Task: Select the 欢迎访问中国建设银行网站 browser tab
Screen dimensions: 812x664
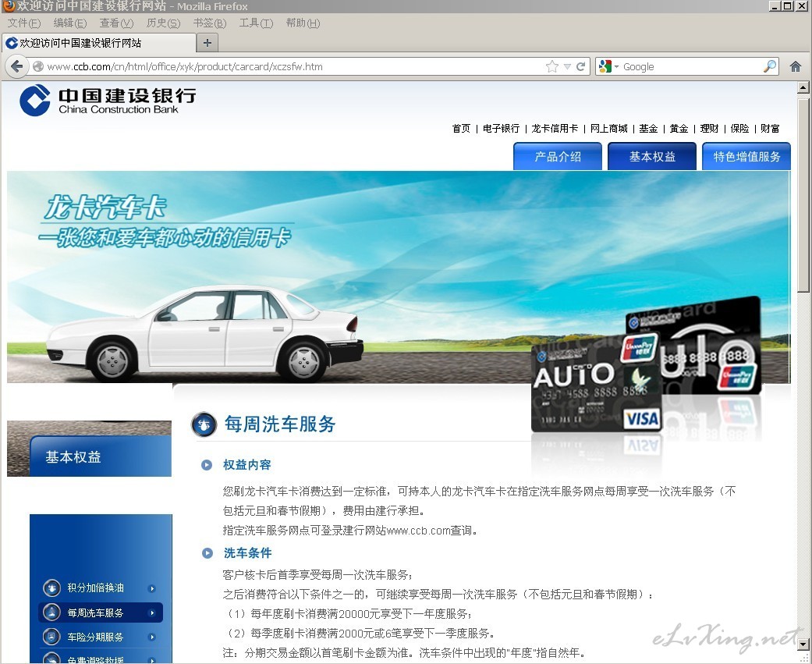Action: [x=99, y=43]
